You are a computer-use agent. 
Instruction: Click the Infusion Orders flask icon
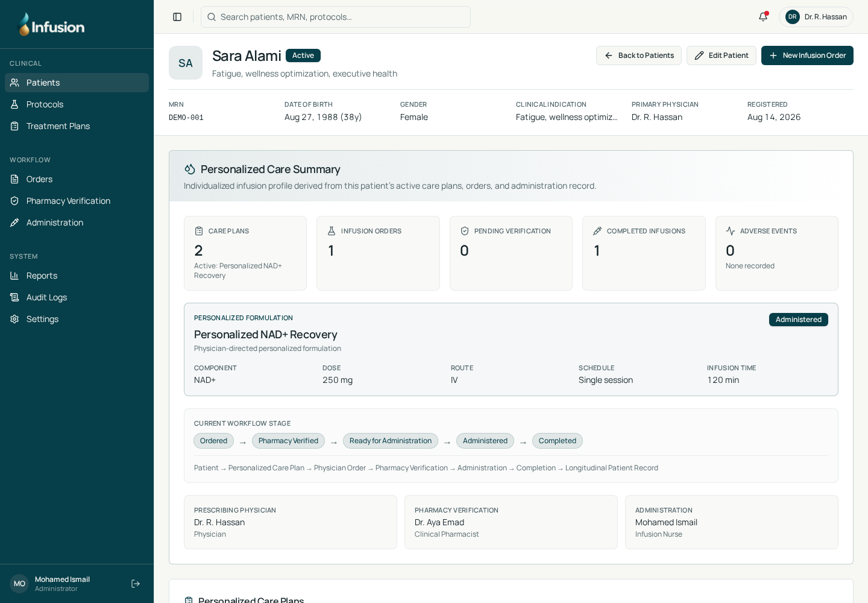click(332, 231)
